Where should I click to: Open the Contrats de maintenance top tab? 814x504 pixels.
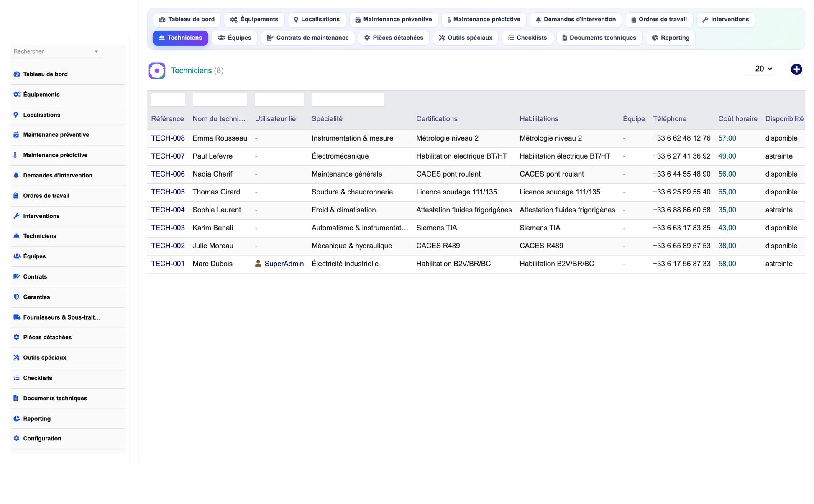point(308,38)
